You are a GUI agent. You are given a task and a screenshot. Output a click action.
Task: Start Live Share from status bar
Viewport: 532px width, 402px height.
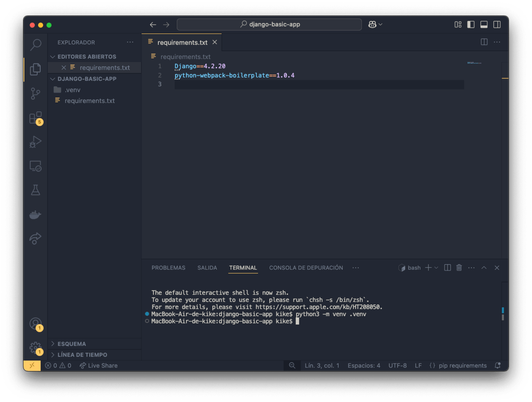click(98, 366)
